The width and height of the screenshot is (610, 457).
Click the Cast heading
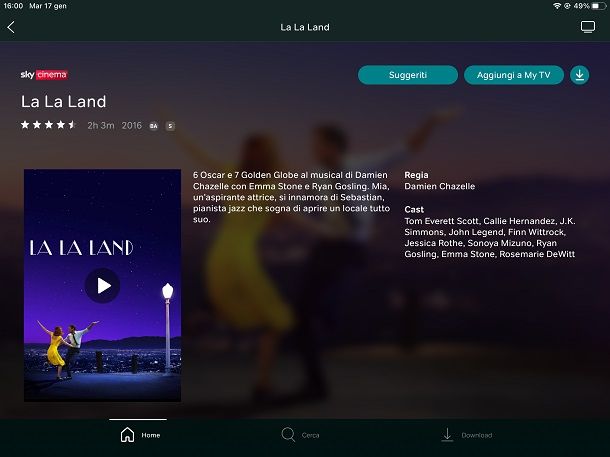414,210
